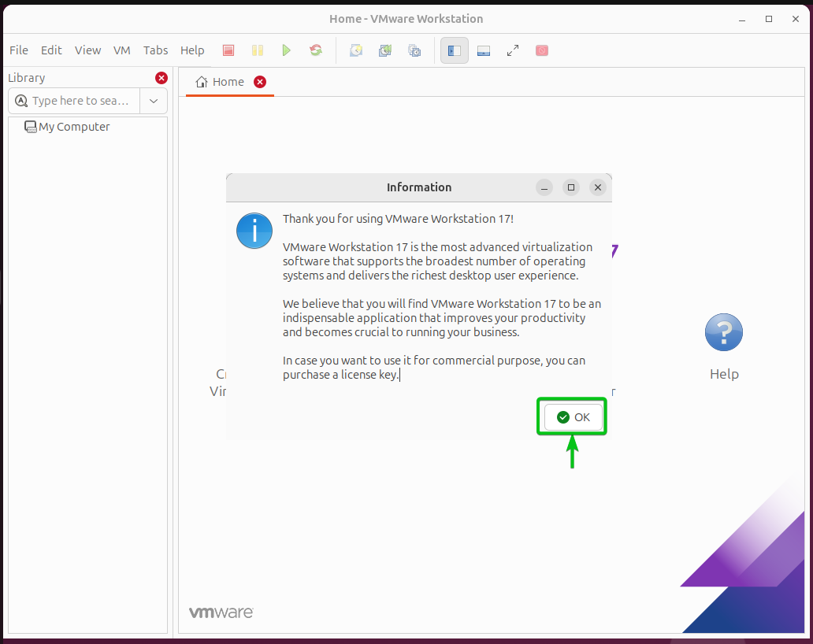The height and width of the screenshot is (644, 813).
Task: Click the thumbnail bar toolbar icon
Action: [483, 50]
